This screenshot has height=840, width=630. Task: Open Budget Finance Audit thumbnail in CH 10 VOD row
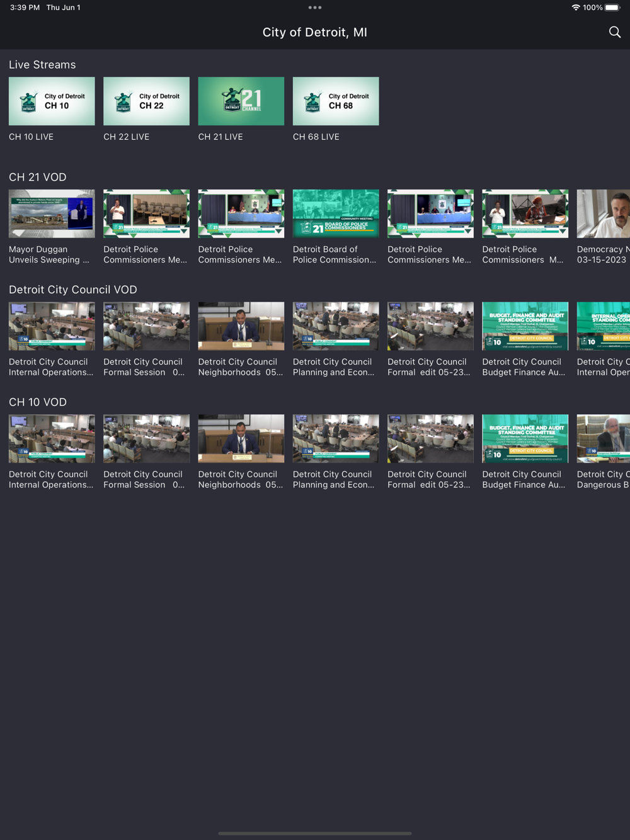coord(525,439)
